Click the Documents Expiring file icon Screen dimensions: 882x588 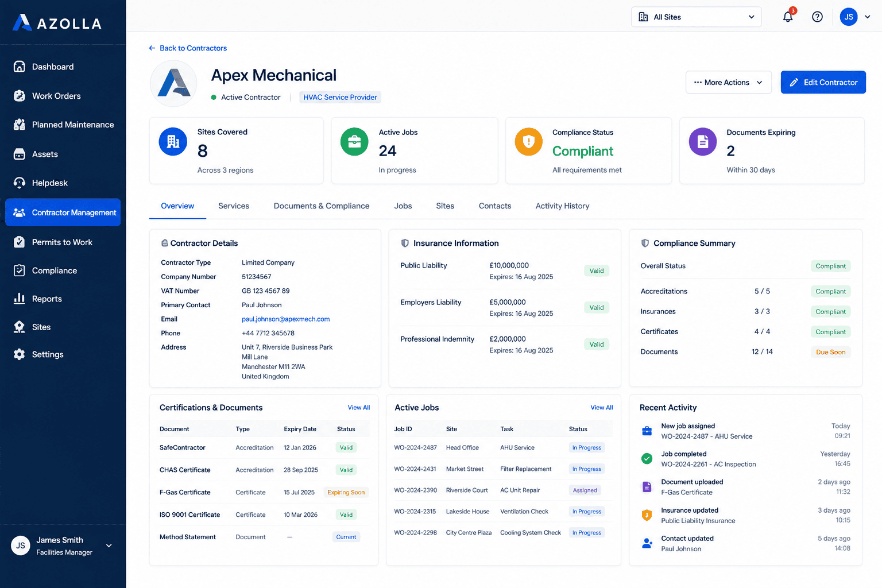[703, 142]
